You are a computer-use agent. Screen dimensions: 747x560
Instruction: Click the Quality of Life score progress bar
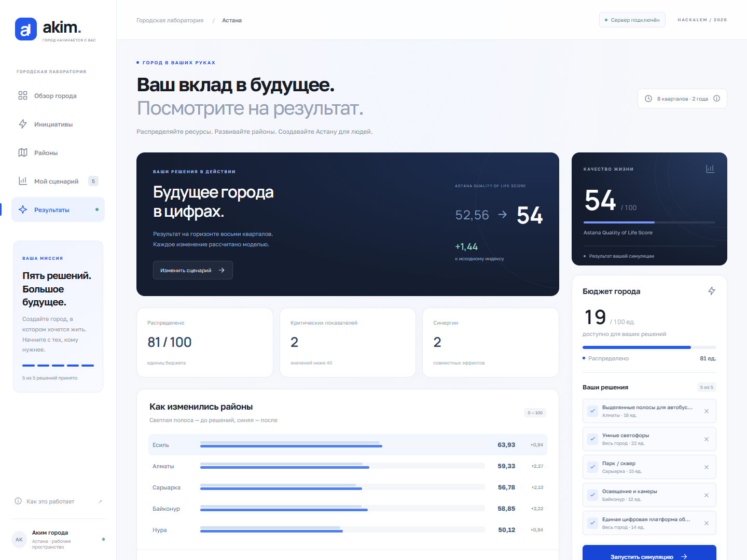pos(649,222)
